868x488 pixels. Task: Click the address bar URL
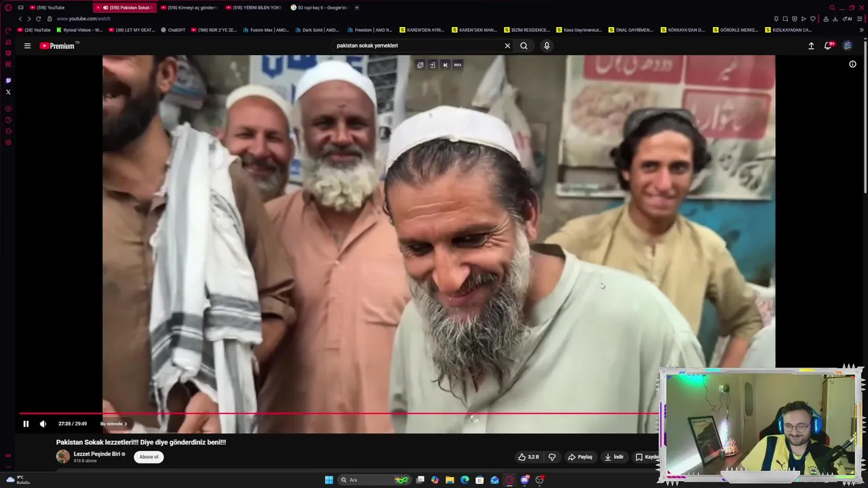tap(83, 19)
